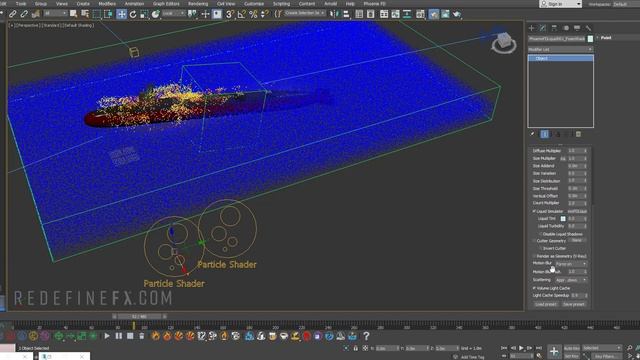Select the Move transform tool in main toolbar
The height and width of the screenshot is (360, 640).
pyautogui.click(x=122, y=14)
